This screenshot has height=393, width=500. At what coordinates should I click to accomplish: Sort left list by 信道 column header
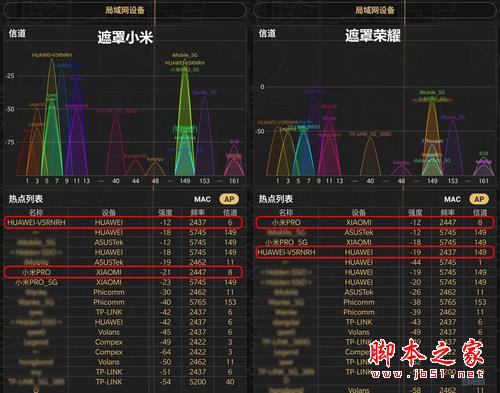[230, 212]
